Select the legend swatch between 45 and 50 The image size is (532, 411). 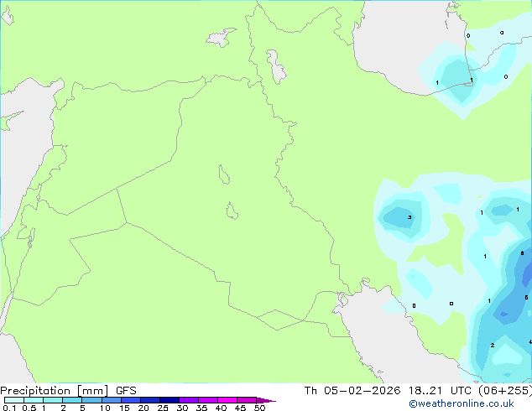pyautogui.click(x=247, y=400)
